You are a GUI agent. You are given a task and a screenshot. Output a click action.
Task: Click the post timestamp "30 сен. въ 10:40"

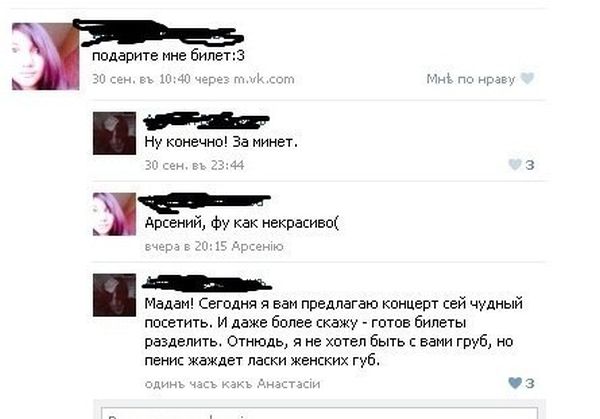coord(141,79)
